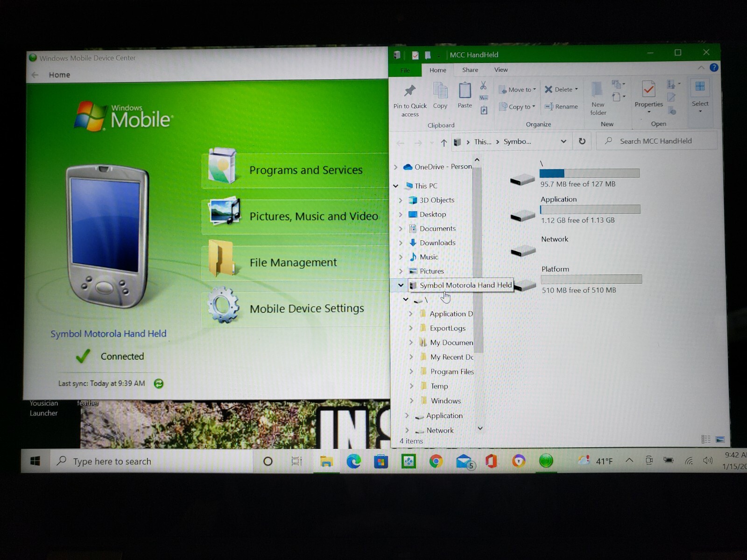747x560 pixels.
Task: Collapse the Explorer ribbon chevron
Action: point(701,68)
